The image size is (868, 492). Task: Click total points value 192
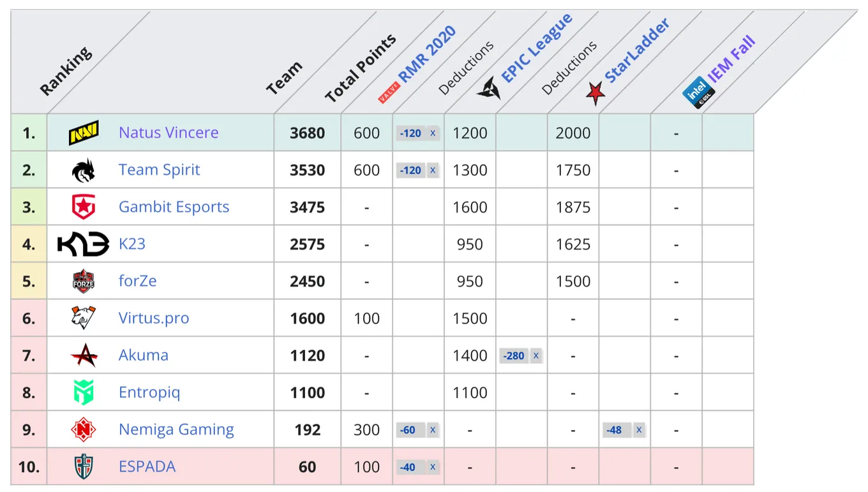pyautogui.click(x=308, y=429)
